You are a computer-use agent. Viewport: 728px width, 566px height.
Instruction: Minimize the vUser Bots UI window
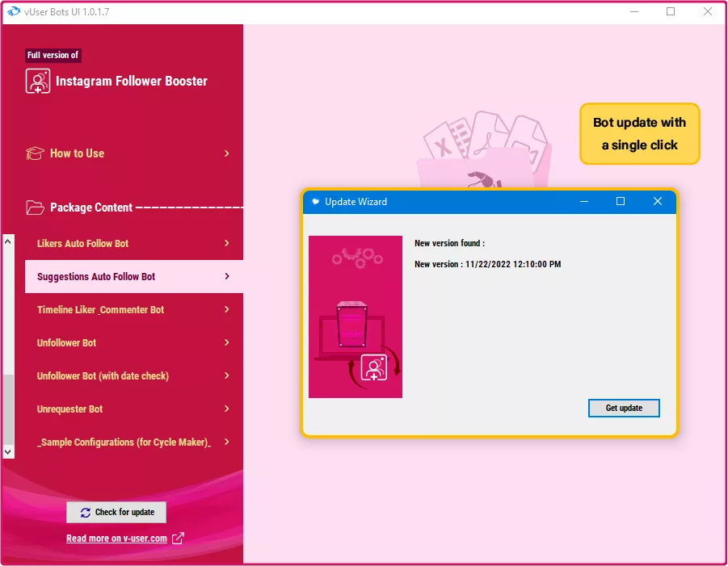(x=634, y=11)
